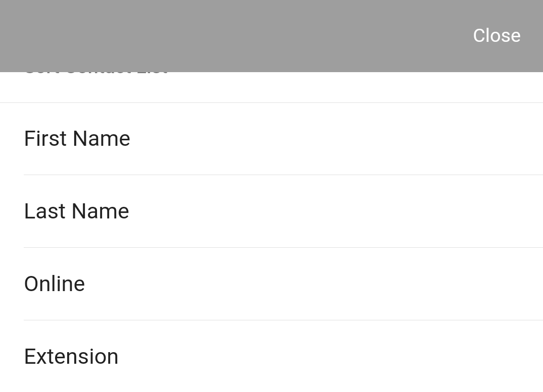Sort contacts by Last Name
This screenshot has width=543, height=392.
coord(272,211)
